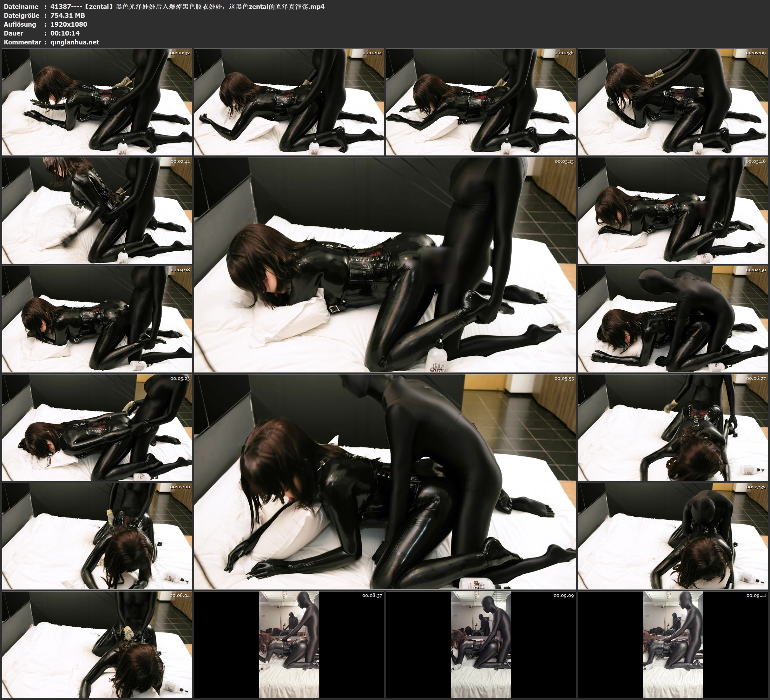Viewport: 770px width, 700px height.
Task: Click the thumbnail at 00:06:27
Action: click(673, 427)
